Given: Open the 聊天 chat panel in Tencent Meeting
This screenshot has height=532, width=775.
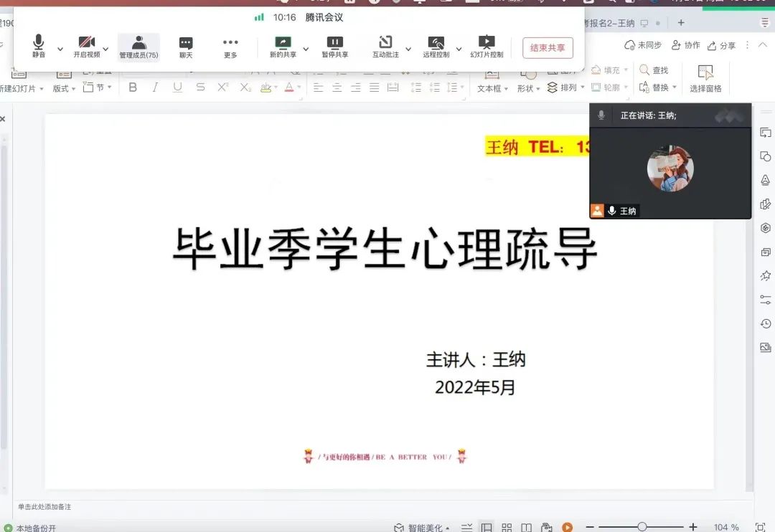Looking at the screenshot, I should [186, 47].
